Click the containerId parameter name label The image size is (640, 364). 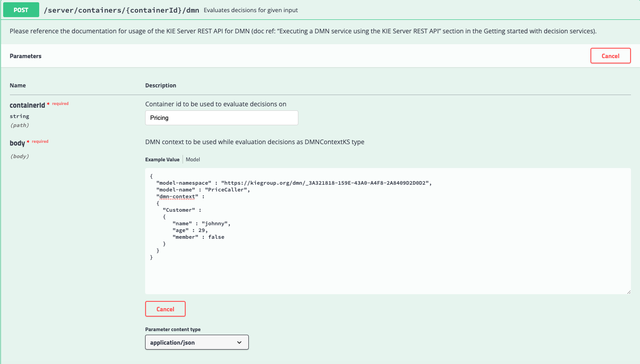27,105
